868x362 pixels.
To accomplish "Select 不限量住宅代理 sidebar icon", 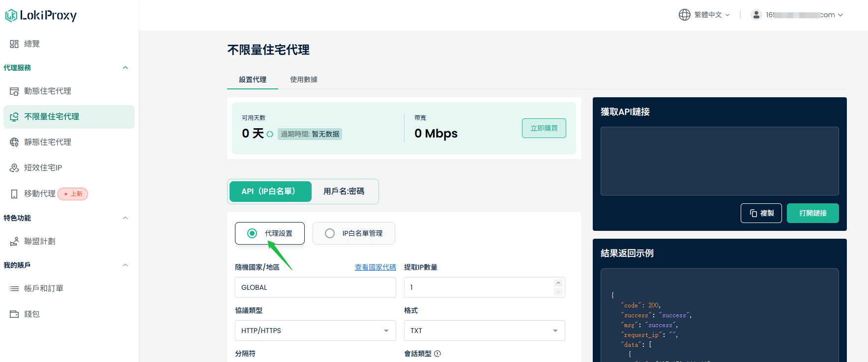I will click(x=14, y=117).
